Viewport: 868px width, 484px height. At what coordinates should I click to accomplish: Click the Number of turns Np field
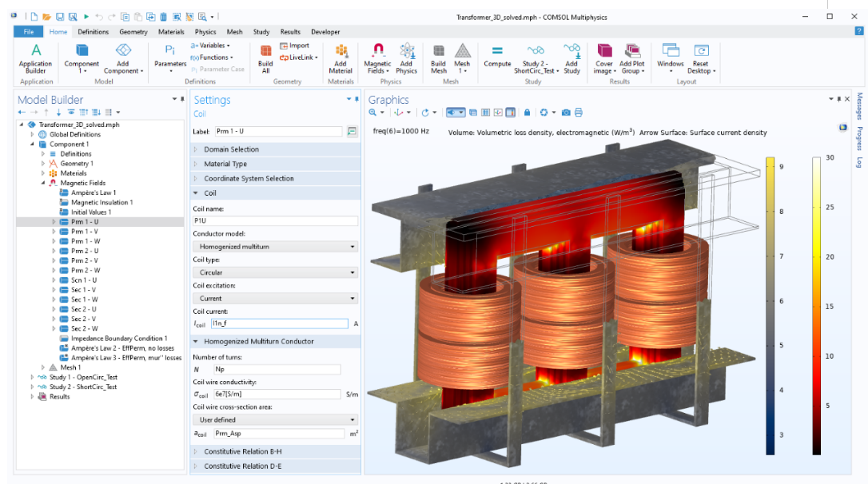coord(277,370)
